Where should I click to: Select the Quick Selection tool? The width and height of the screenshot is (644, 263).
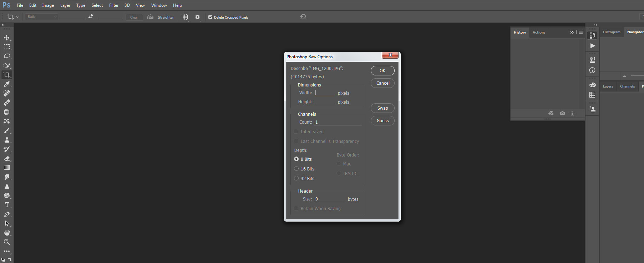pyautogui.click(x=7, y=65)
